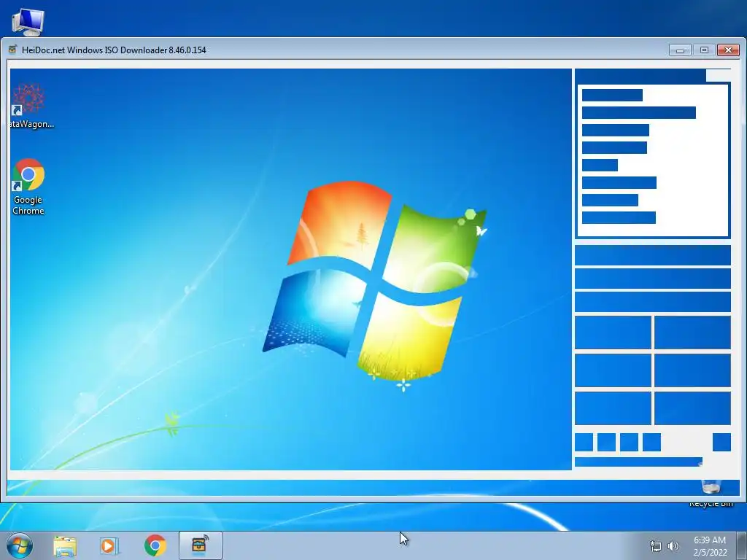
Task: Select the Google Chrome desktop shortcut
Action: (x=28, y=187)
